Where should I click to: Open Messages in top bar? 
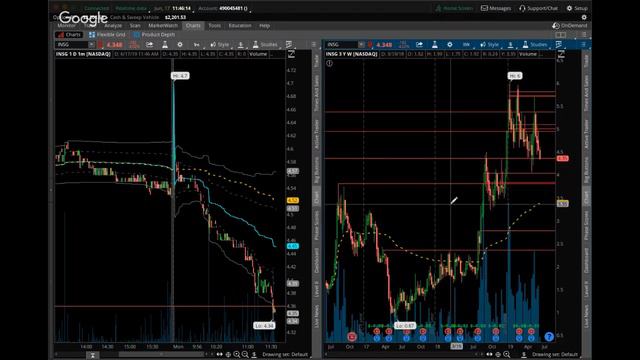[496, 8]
